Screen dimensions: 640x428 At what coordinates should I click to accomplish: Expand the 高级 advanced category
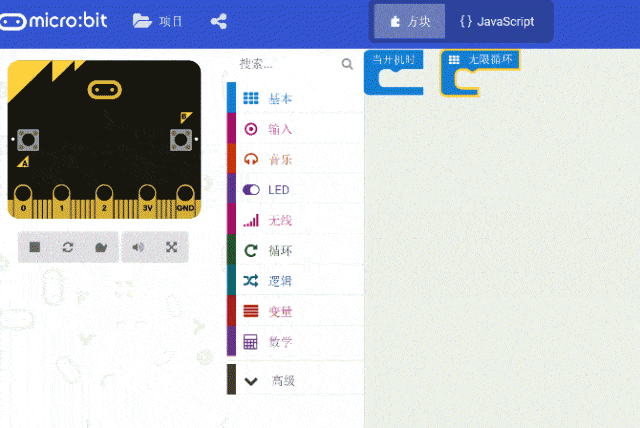(283, 381)
